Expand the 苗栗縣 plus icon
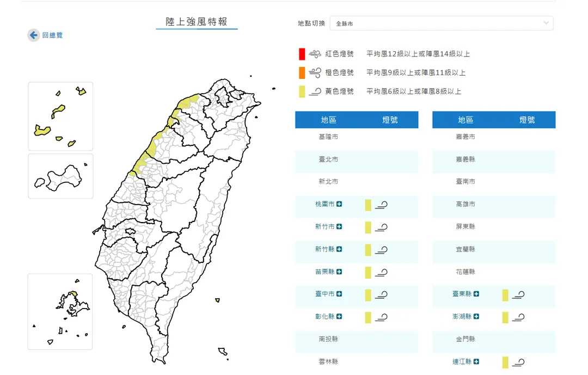Image resolution: width=588 pixels, height=375 pixels. click(x=339, y=272)
